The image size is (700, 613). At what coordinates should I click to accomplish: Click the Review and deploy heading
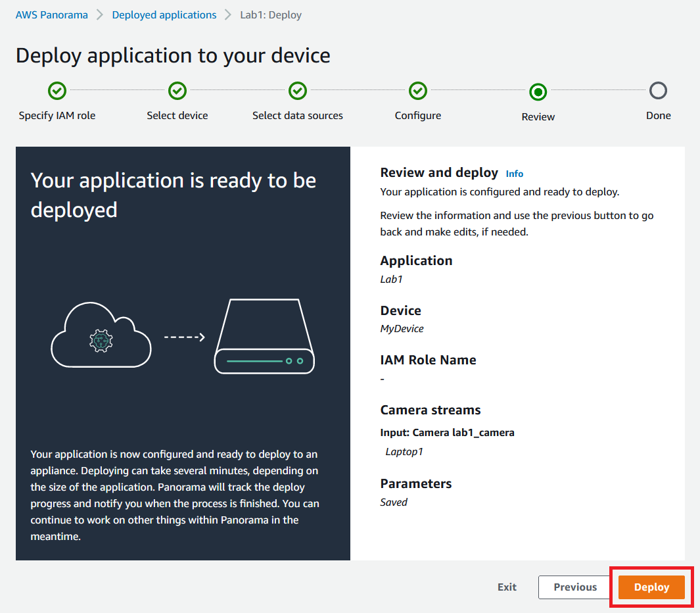(439, 172)
